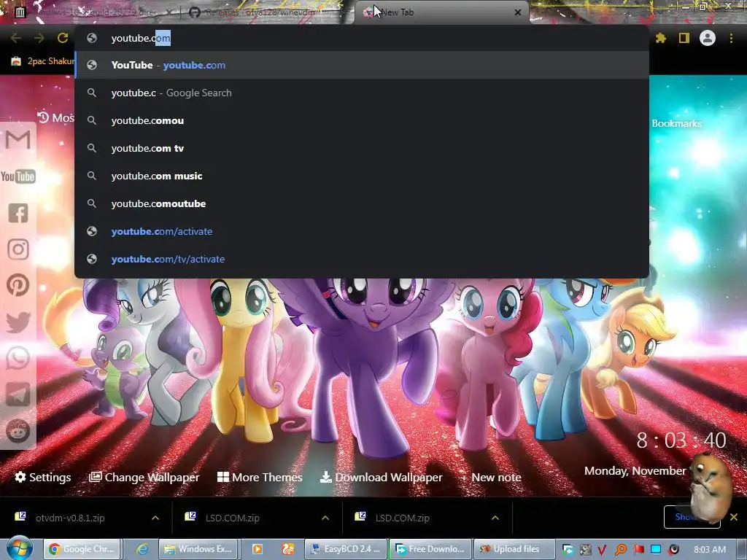This screenshot has height=560, width=747.
Task: Open the 2pac Shakur bookmark
Action: pos(43,61)
